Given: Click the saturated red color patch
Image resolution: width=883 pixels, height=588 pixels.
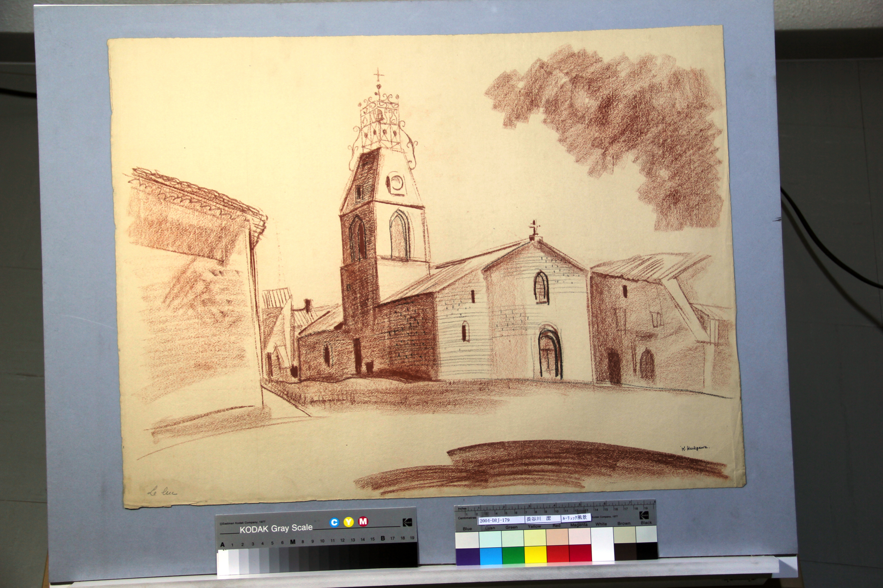Looking at the screenshot, I should (558, 554).
